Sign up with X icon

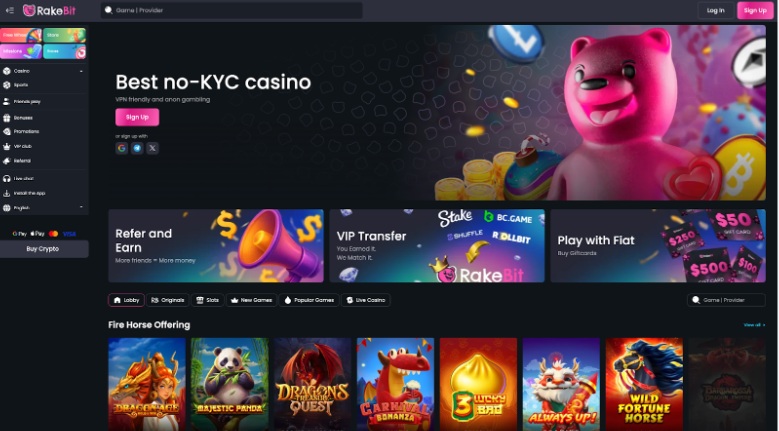pos(153,148)
